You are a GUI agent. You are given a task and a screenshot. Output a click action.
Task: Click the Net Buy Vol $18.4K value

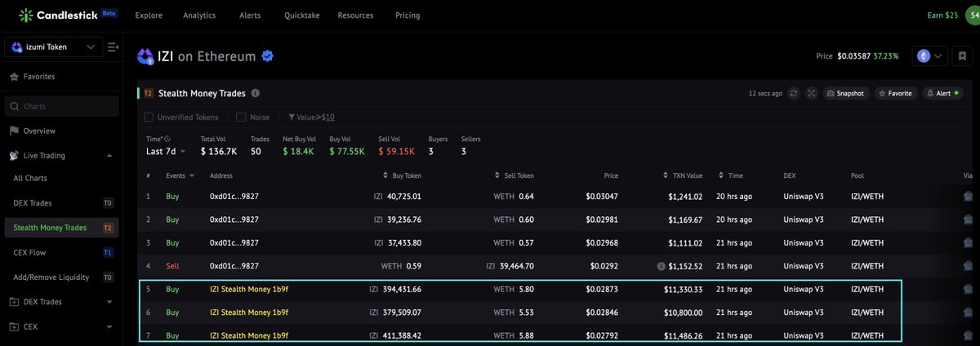(x=298, y=152)
